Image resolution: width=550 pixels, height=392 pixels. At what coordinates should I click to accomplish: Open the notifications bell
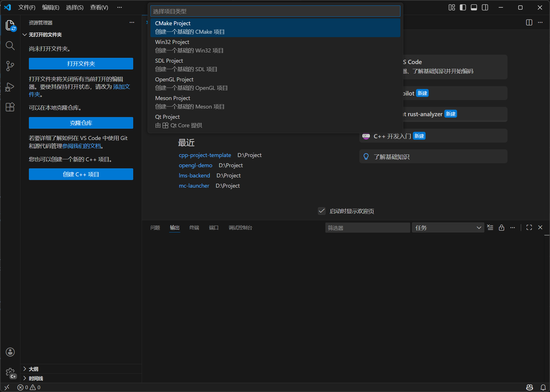(543, 387)
